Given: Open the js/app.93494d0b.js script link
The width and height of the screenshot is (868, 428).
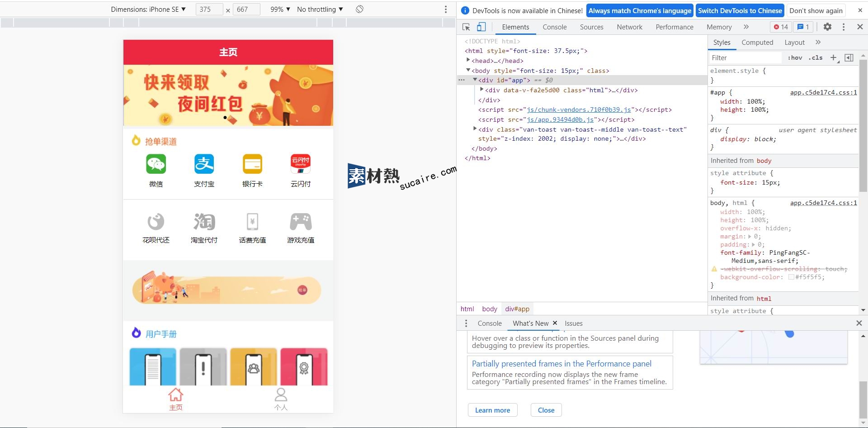Looking at the screenshot, I should [560, 120].
